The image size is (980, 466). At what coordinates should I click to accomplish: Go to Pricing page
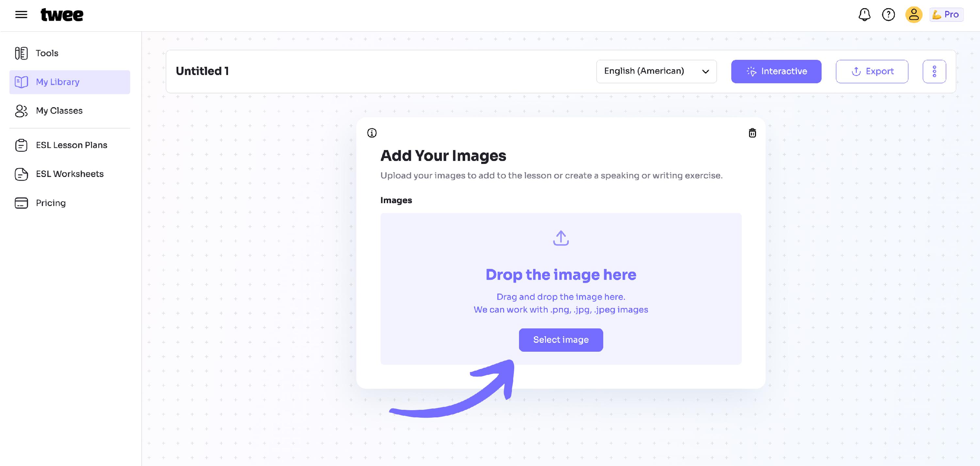[70, 203]
